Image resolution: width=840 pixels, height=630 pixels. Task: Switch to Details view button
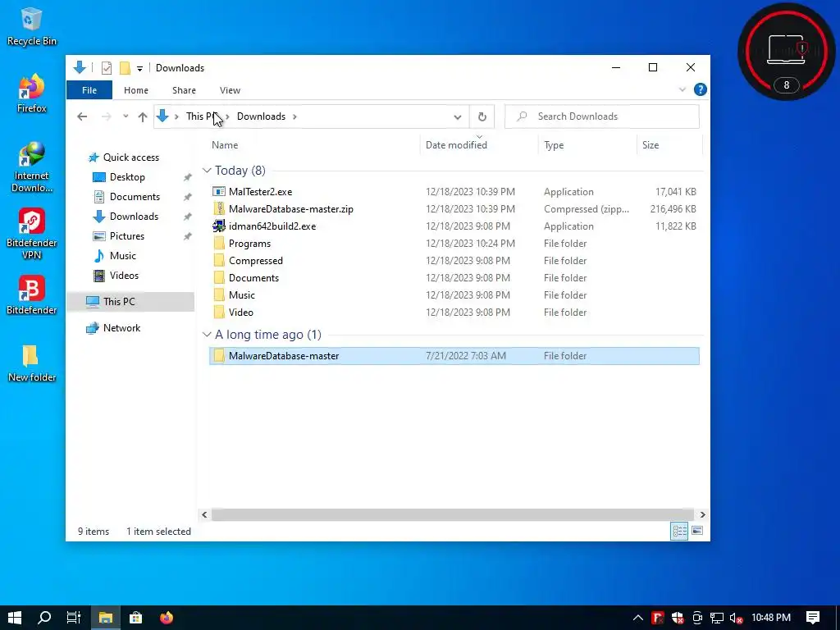(679, 531)
